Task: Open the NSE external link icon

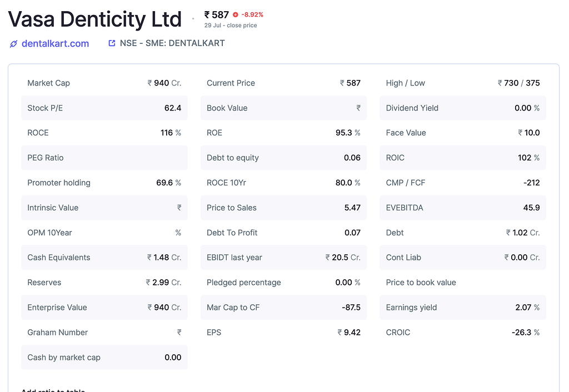Action: pos(112,42)
